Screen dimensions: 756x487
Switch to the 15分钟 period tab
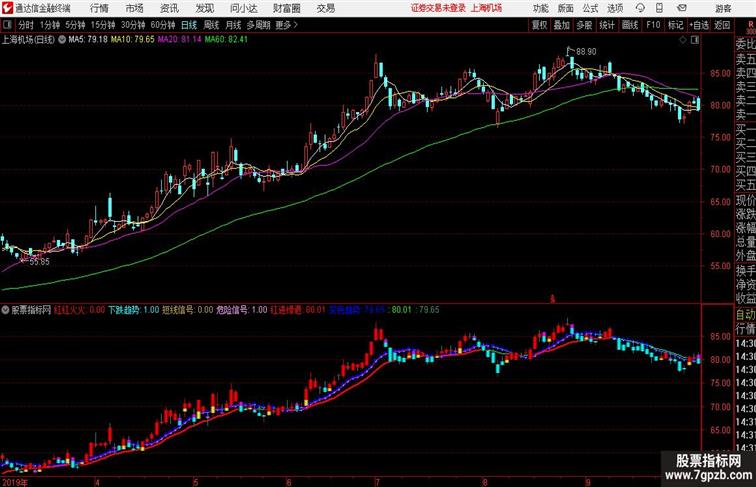point(103,25)
